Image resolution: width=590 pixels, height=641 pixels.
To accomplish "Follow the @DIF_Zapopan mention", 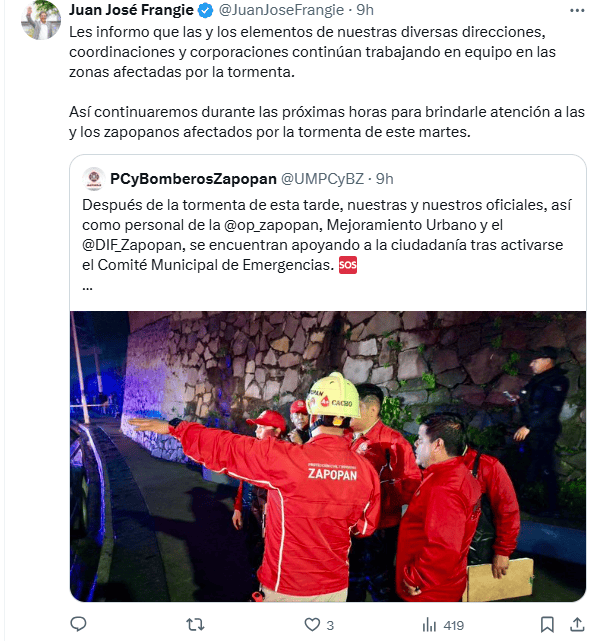I will click(132, 245).
